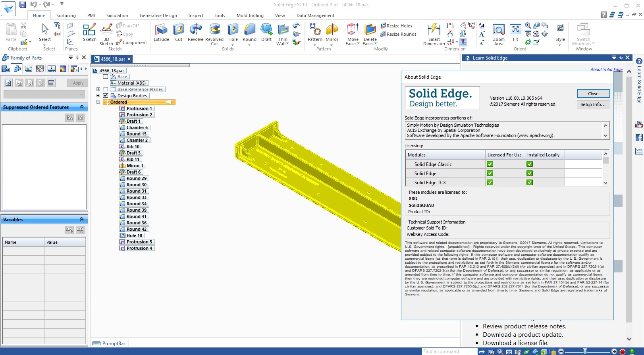Click the Setup Info... button
Viewport: 644px width, 355px height.
tap(593, 104)
